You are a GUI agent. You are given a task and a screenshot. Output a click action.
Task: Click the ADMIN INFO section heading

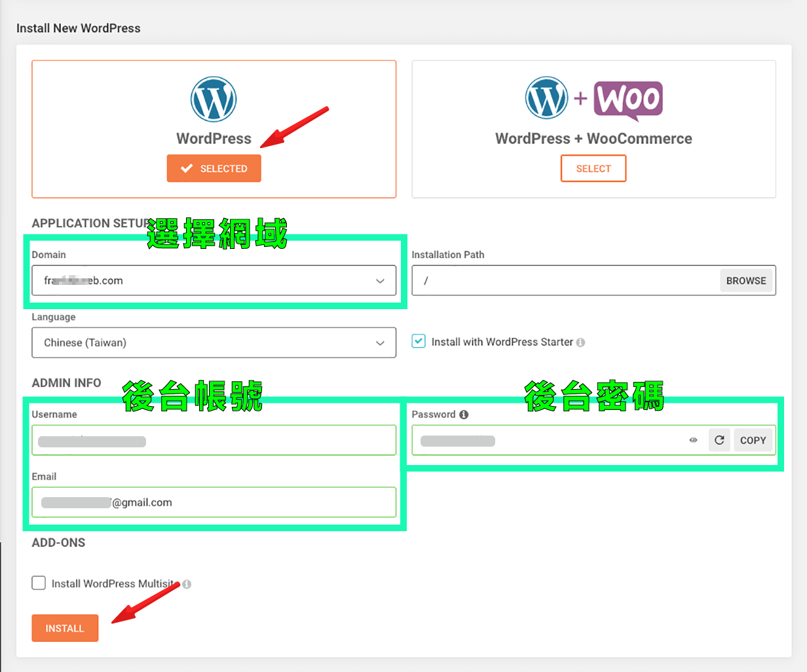66,383
